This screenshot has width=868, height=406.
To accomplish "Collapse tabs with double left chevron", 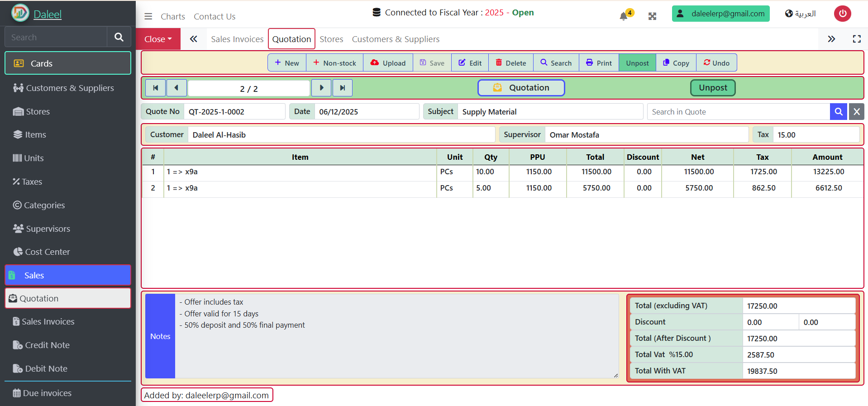I will pyautogui.click(x=193, y=39).
